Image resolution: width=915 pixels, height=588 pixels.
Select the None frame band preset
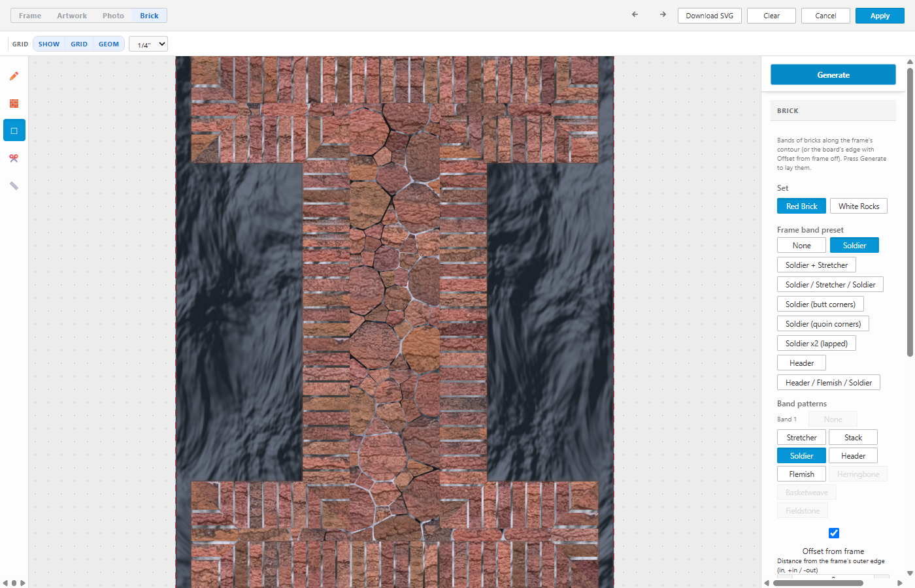801,245
